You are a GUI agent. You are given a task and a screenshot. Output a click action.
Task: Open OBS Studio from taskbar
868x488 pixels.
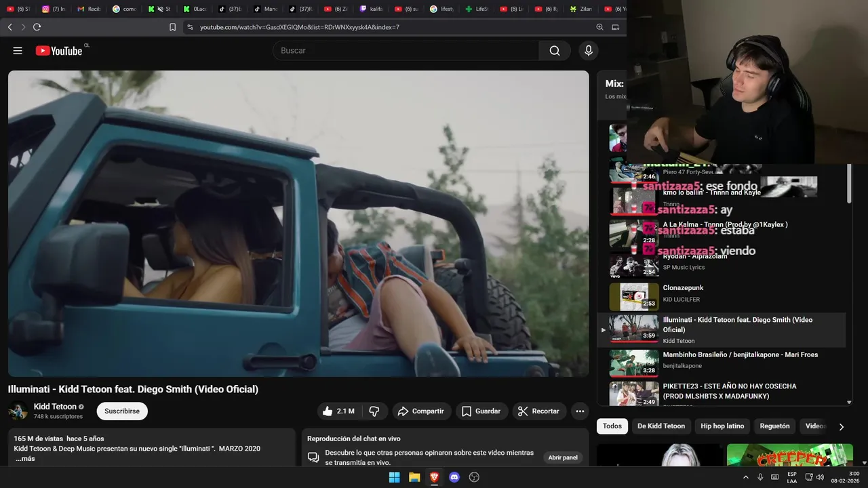(x=475, y=477)
